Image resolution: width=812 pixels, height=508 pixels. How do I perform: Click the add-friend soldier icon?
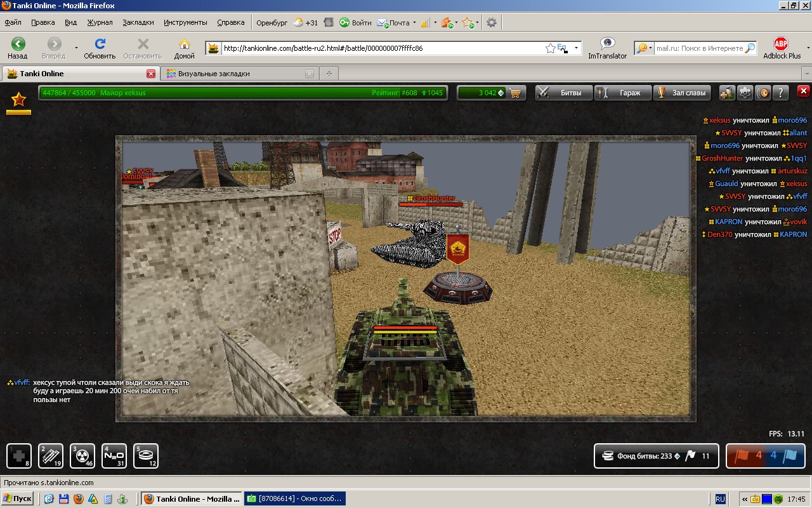coord(727,93)
